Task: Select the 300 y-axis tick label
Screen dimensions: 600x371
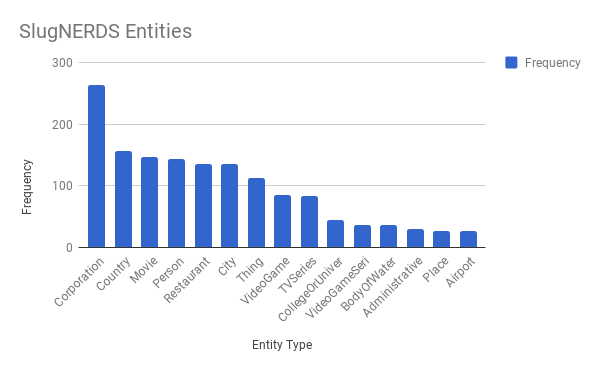Action: coord(62,63)
